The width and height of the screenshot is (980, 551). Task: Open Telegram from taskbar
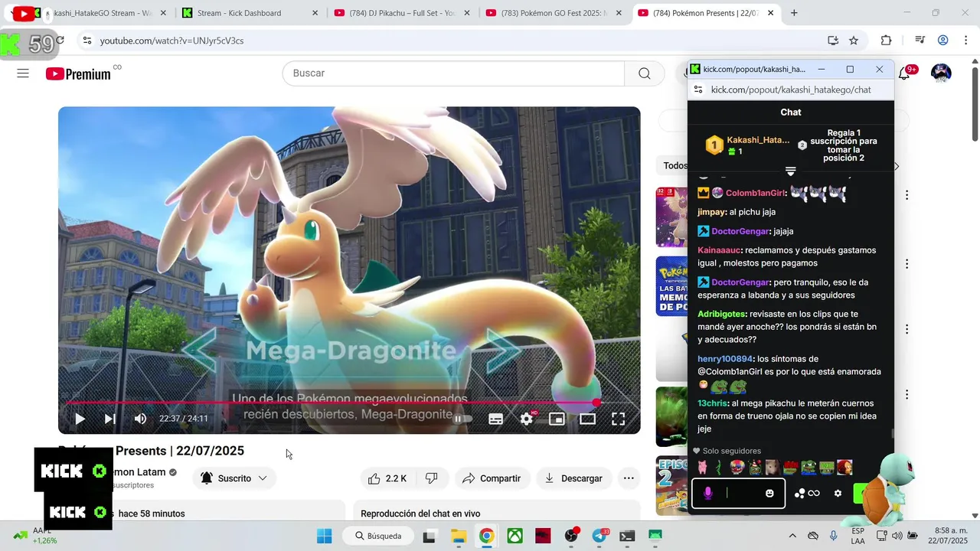[x=599, y=536]
